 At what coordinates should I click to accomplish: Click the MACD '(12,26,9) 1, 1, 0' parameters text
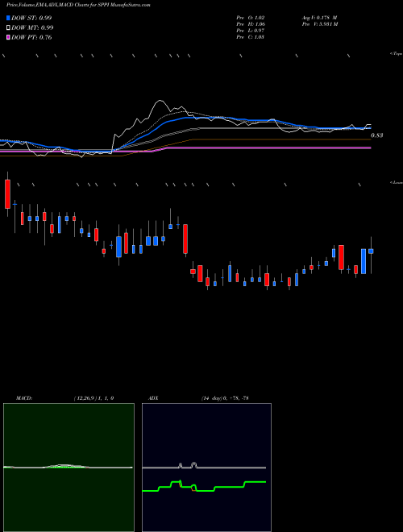(x=93, y=398)
